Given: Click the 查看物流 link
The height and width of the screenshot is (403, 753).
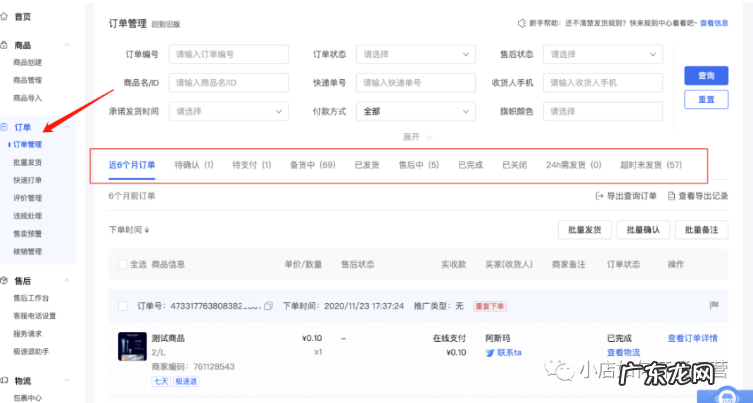Looking at the screenshot, I should click(x=623, y=353).
